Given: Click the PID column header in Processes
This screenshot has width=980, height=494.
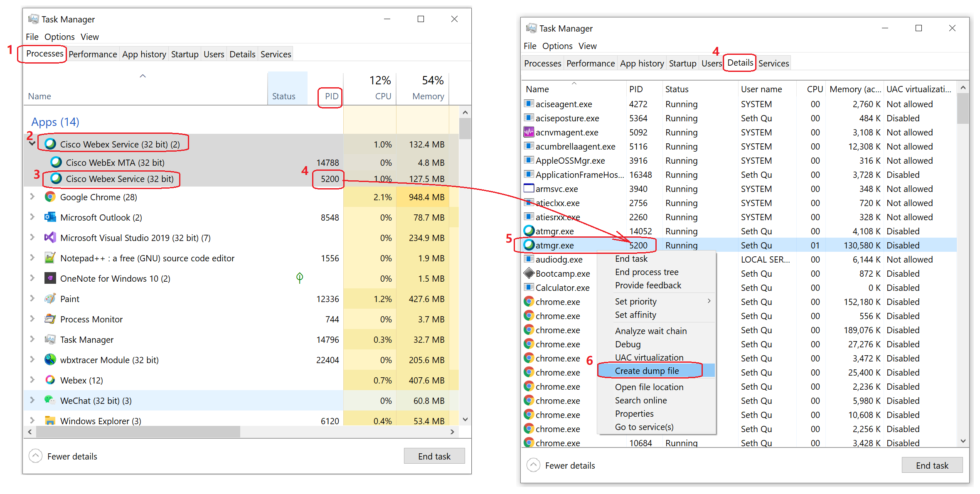Looking at the screenshot, I should 331,96.
